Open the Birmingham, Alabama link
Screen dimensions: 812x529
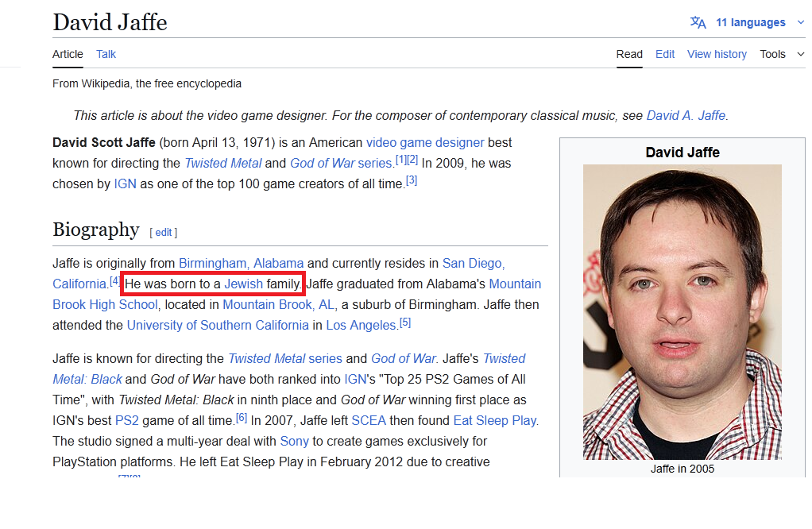click(x=242, y=263)
